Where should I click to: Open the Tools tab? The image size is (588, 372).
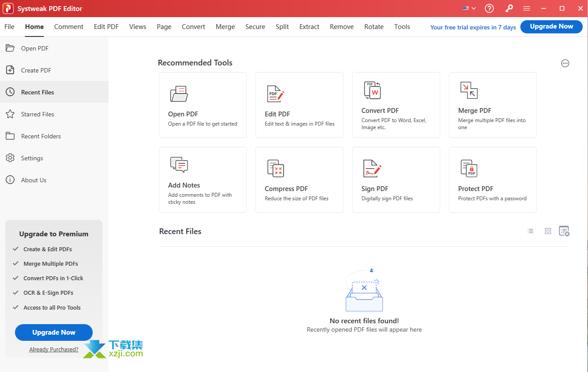(x=402, y=27)
